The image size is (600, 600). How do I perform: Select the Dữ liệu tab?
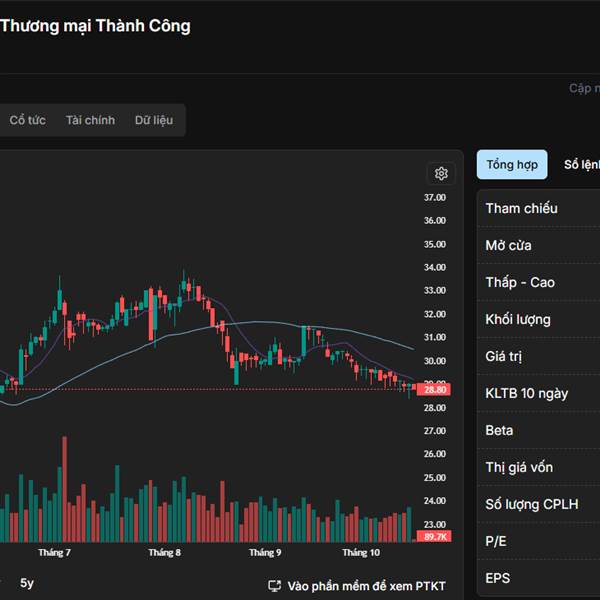tap(154, 120)
